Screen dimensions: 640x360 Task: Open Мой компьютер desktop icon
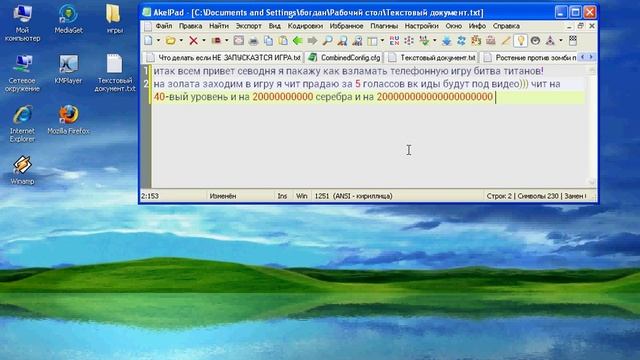coord(22,23)
